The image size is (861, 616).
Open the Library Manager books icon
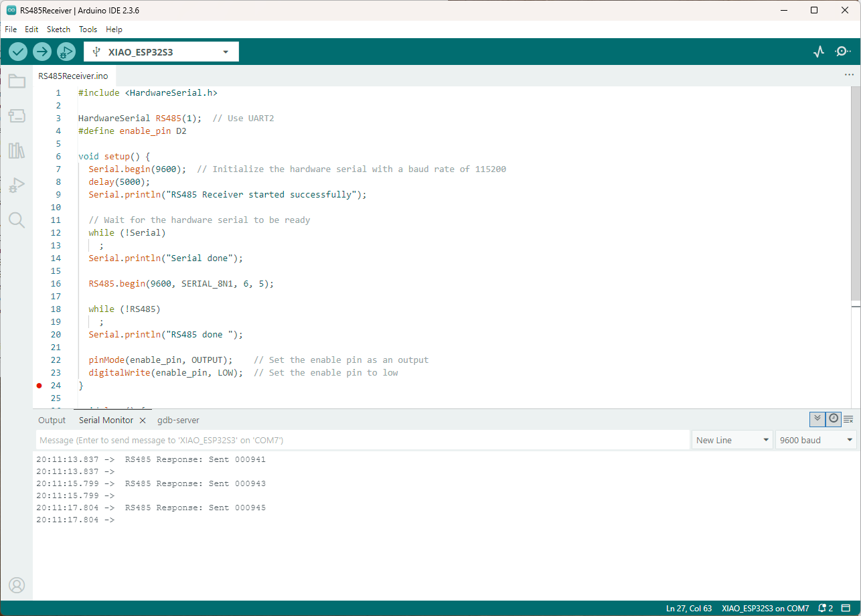coord(17,151)
